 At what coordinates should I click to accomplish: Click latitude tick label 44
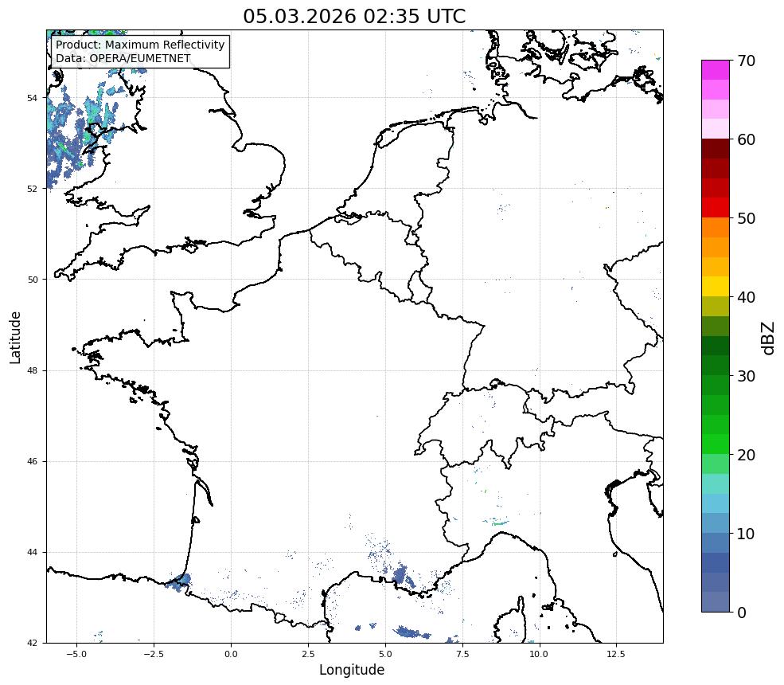pos(32,553)
